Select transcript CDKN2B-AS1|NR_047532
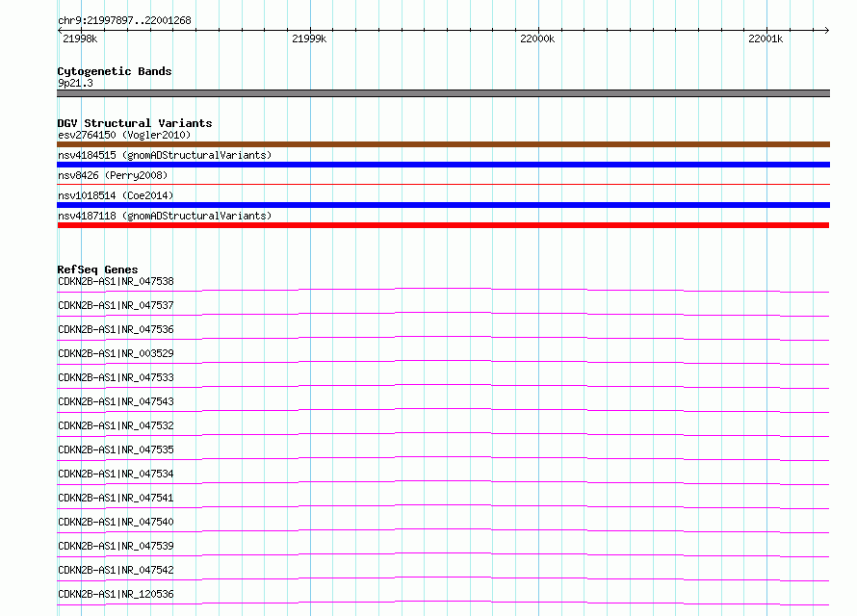Viewport: 857px width, 616px height. 116,425
